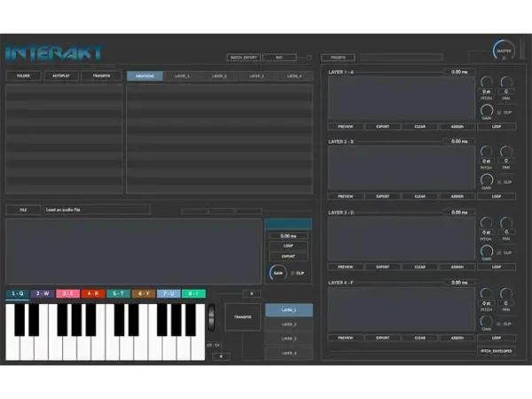Click Layer 3 PITCH knob
This screenshot has height=399, width=532.
pyautogui.click(x=486, y=223)
